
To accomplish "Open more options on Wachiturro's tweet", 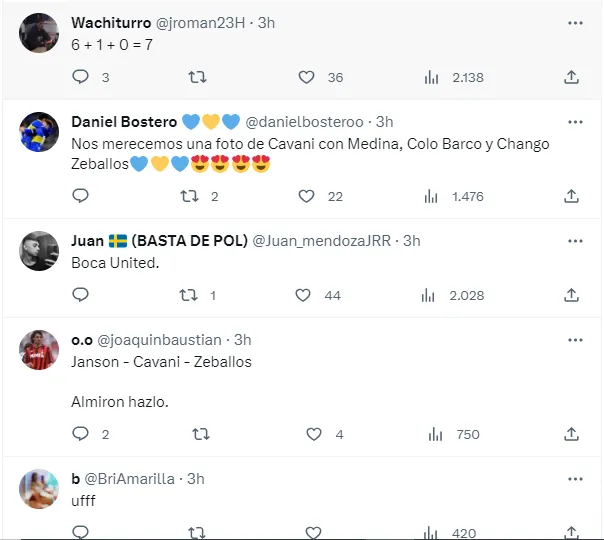I will click(x=575, y=22).
